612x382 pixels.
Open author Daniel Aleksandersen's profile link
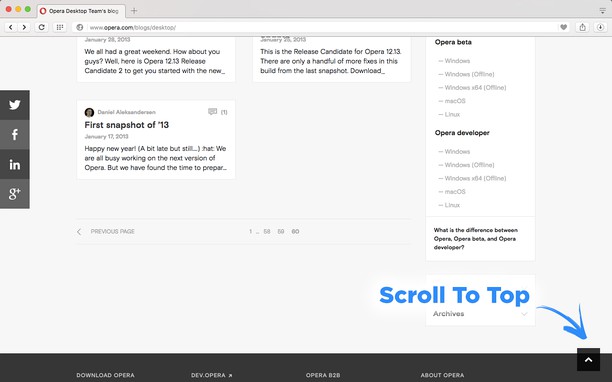tap(126, 112)
